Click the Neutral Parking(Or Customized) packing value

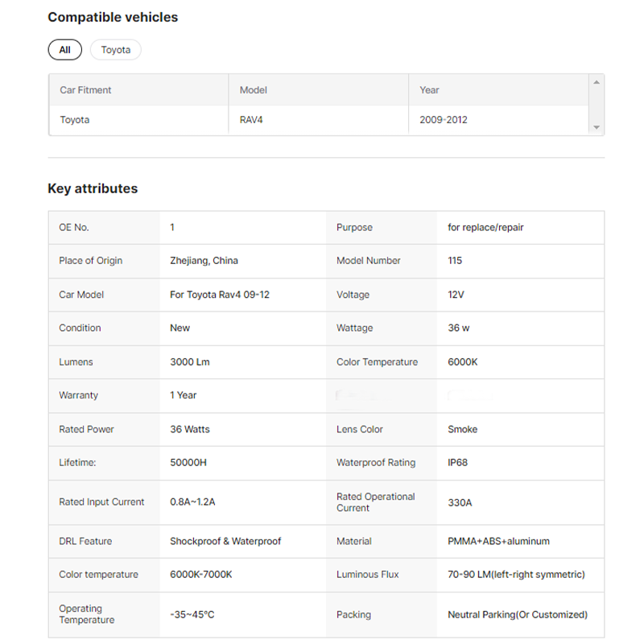[517, 614]
